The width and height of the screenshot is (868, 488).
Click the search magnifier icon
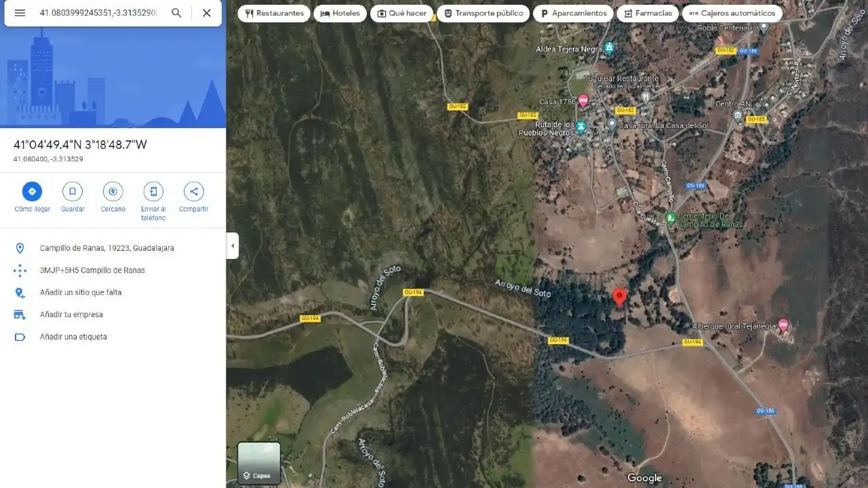point(176,13)
